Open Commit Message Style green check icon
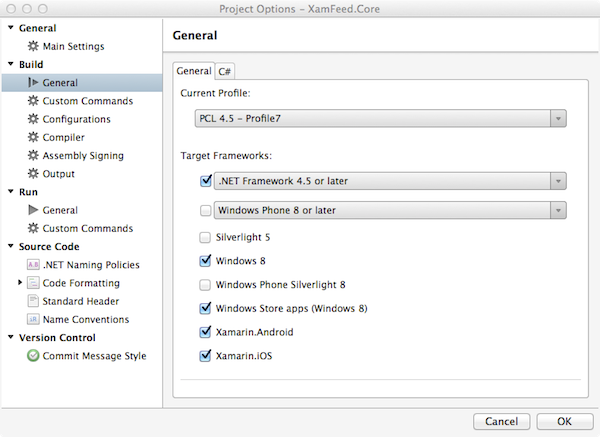This screenshot has height=437, width=600. 33,356
